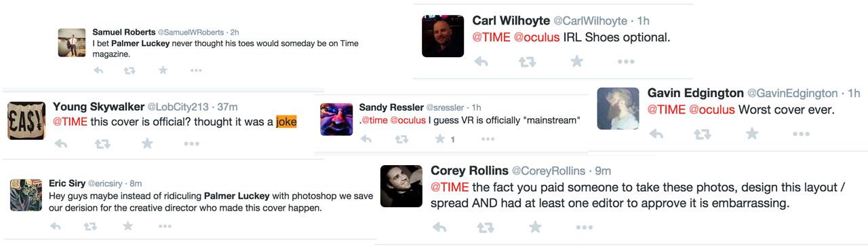Open more options on Corey Rollins' tweet

pos(585,228)
